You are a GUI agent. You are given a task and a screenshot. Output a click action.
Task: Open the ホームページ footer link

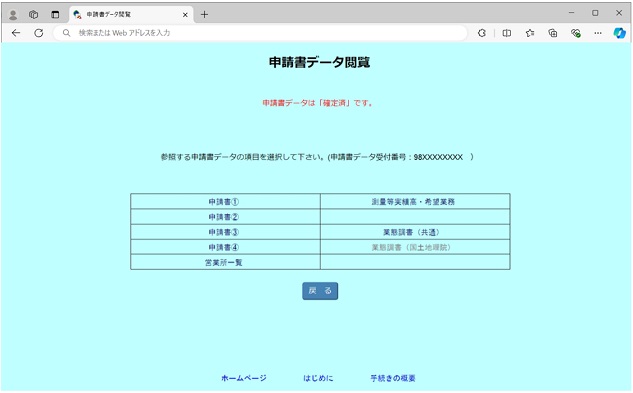[x=244, y=378]
